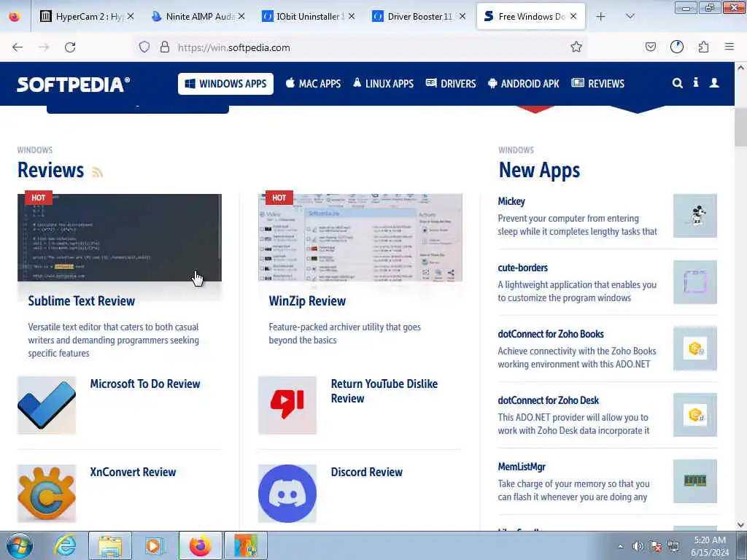Screen dimensions: 747x560
Task: Click the padlock site security icon
Action: [x=165, y=47]
